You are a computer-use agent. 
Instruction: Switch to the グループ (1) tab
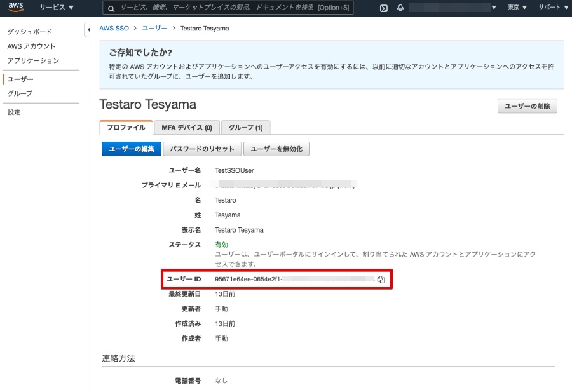point(245,128)
